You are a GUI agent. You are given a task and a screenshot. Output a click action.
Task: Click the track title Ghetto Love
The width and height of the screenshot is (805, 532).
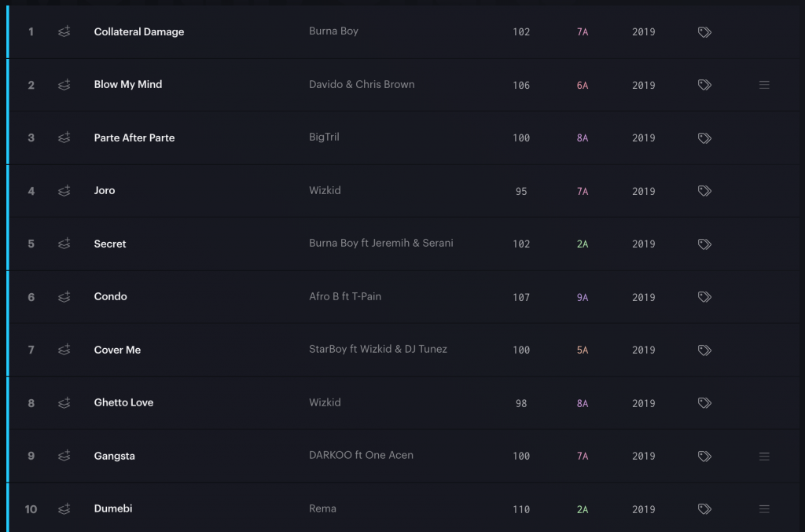pos(123,402)
